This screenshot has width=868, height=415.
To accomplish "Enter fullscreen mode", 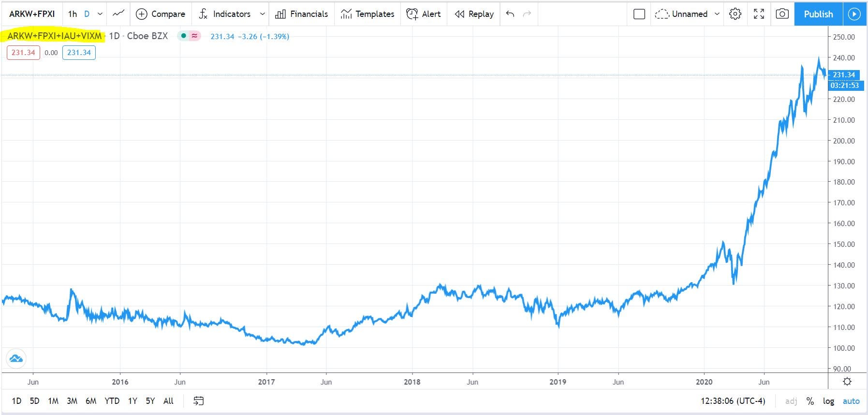I will coord(759,14).
